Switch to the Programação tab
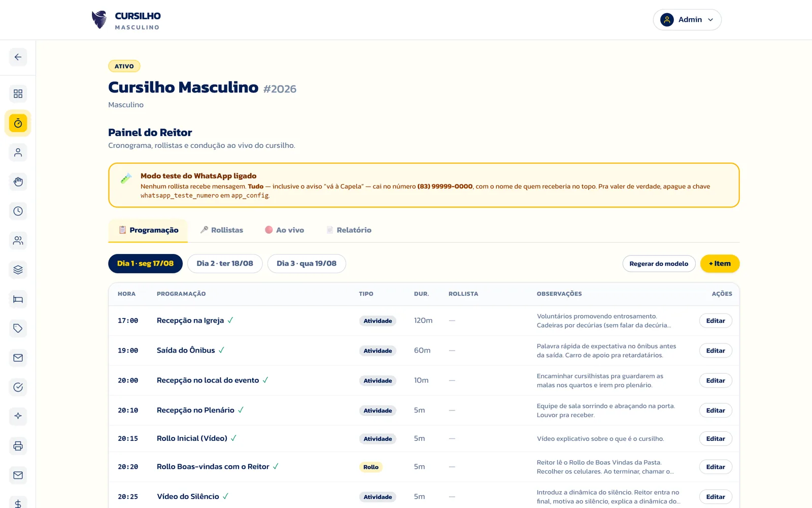 pos(148,230)
